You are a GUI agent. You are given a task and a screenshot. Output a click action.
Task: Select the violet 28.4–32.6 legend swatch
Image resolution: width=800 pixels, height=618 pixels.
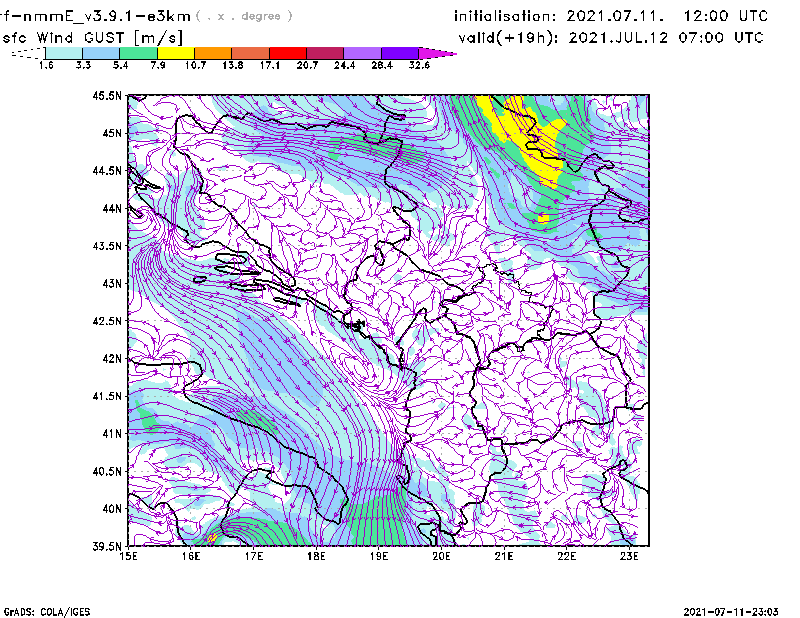(x=400, y=53)
